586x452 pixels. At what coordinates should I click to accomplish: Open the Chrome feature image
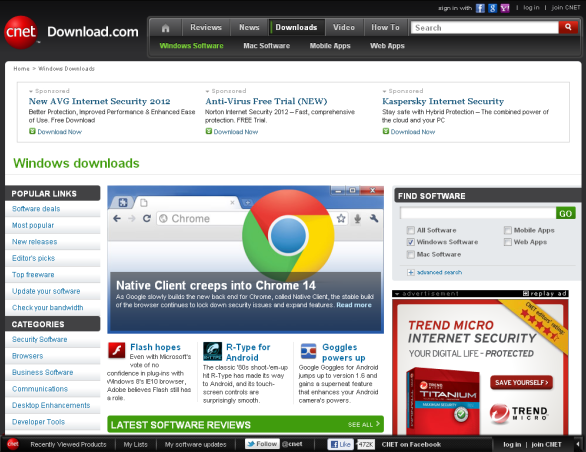pos(246,259)
